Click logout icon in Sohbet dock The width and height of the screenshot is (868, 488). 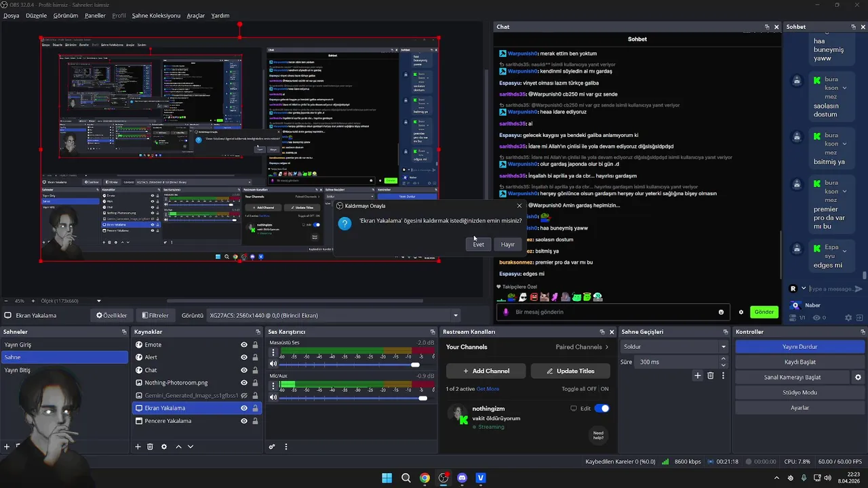861,317
